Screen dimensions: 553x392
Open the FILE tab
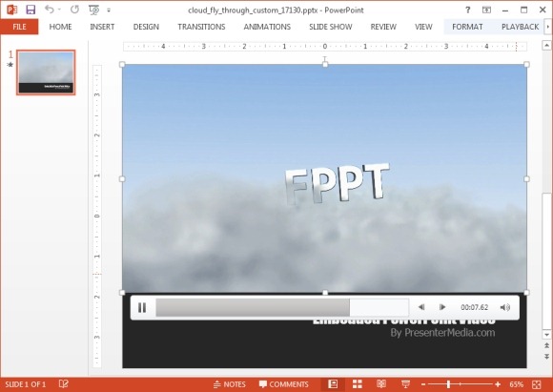19,27
